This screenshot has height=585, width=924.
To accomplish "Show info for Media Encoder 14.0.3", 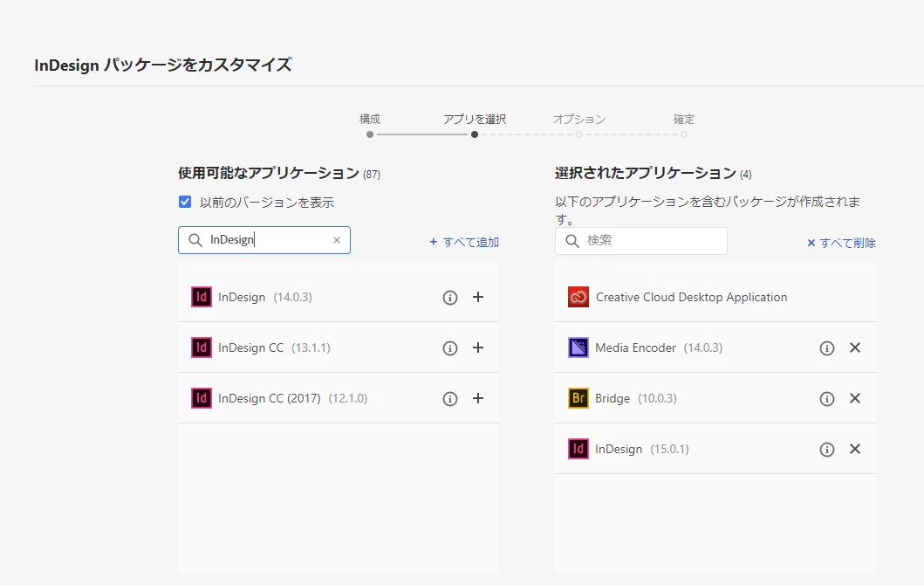I will pyautogui.click(x=827, y=348).
